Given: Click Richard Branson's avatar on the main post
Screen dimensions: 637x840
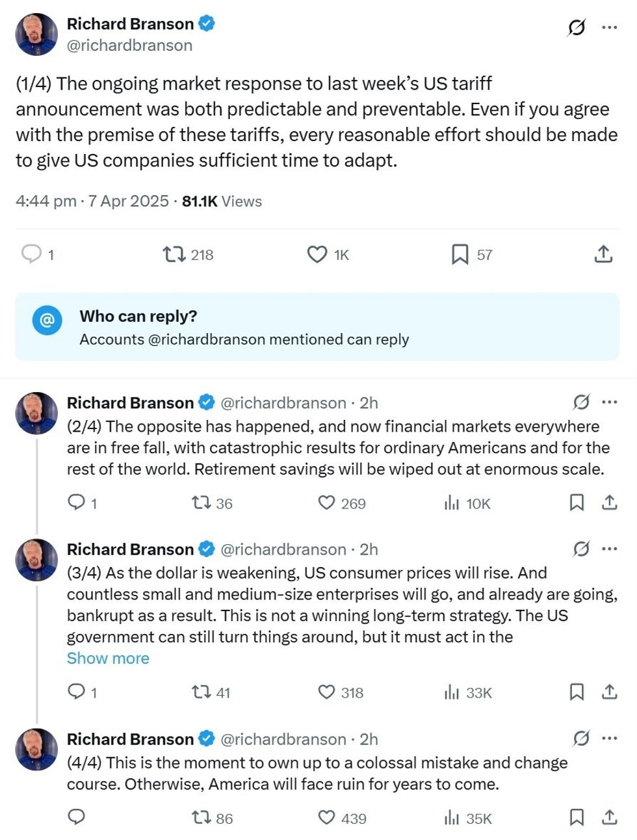Looking at the screenshot, I should [36, 34].
